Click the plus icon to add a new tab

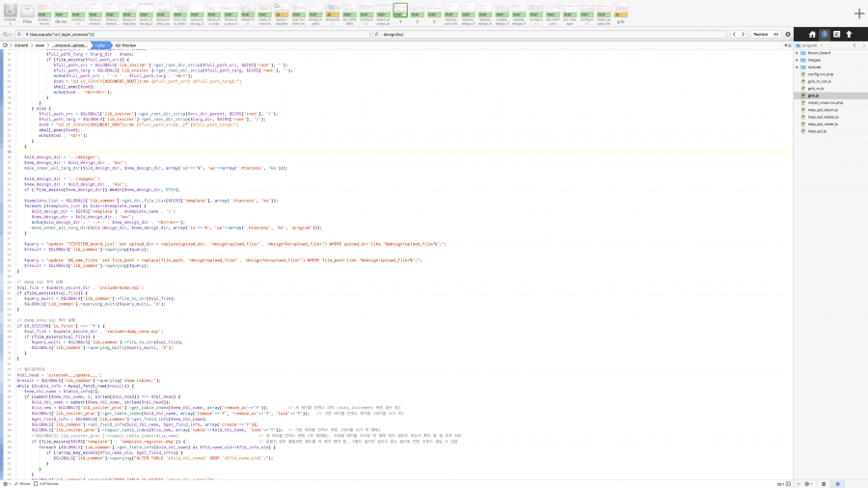858,14
